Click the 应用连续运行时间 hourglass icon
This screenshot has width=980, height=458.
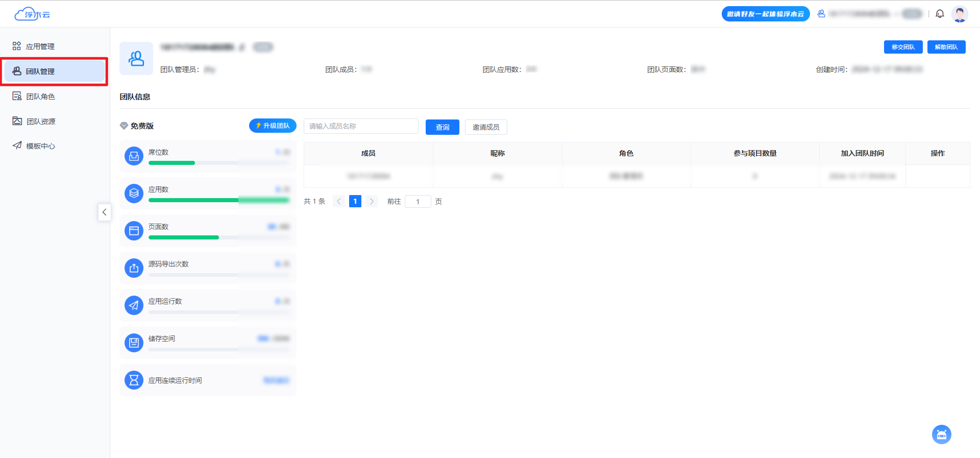click(x=134, y=380)
